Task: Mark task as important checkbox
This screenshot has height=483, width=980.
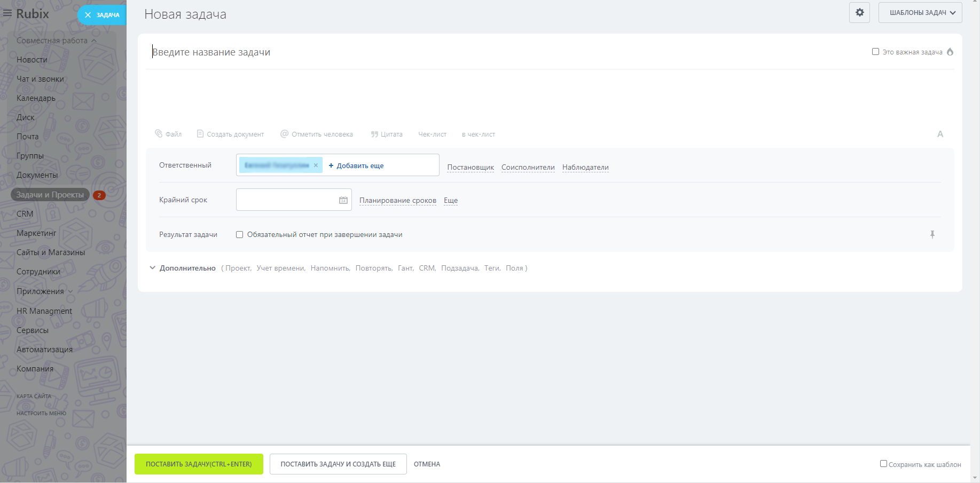Action: [x=875, y=52]
